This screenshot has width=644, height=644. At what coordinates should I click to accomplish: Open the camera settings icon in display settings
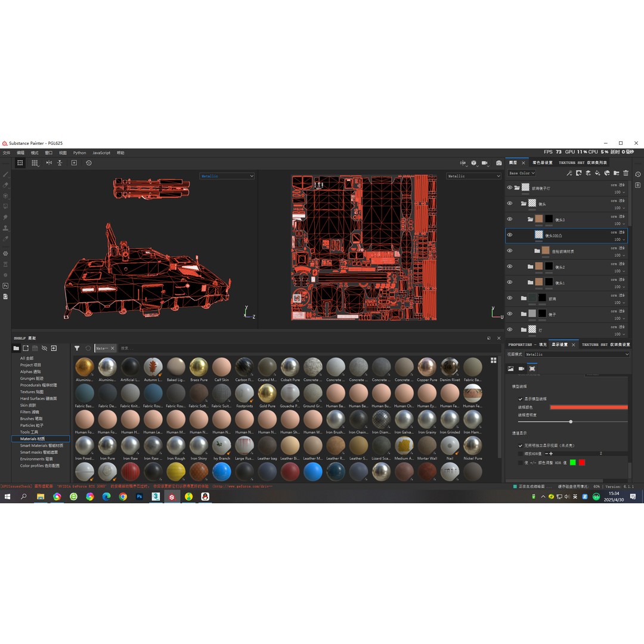coord(521,369)
